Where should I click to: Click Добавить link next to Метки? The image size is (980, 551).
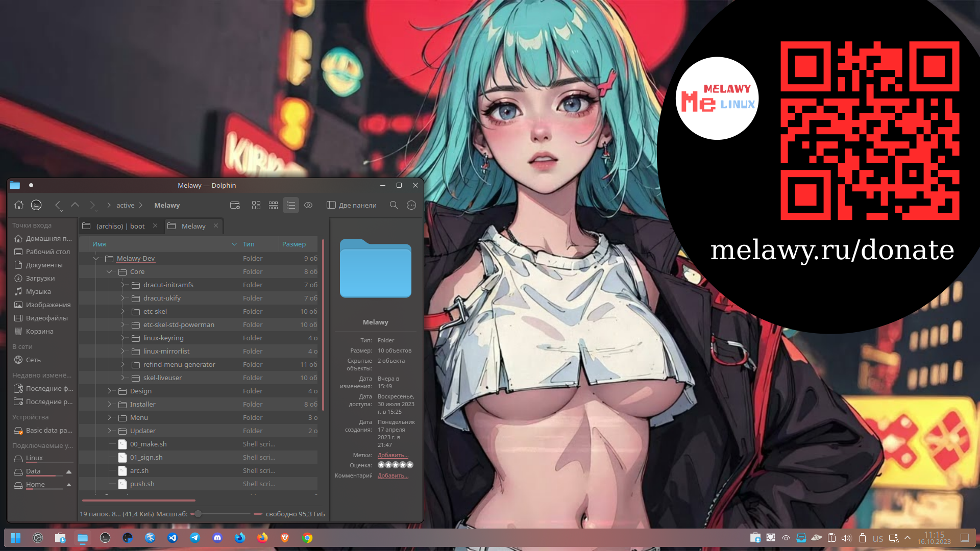pos(393,455)
